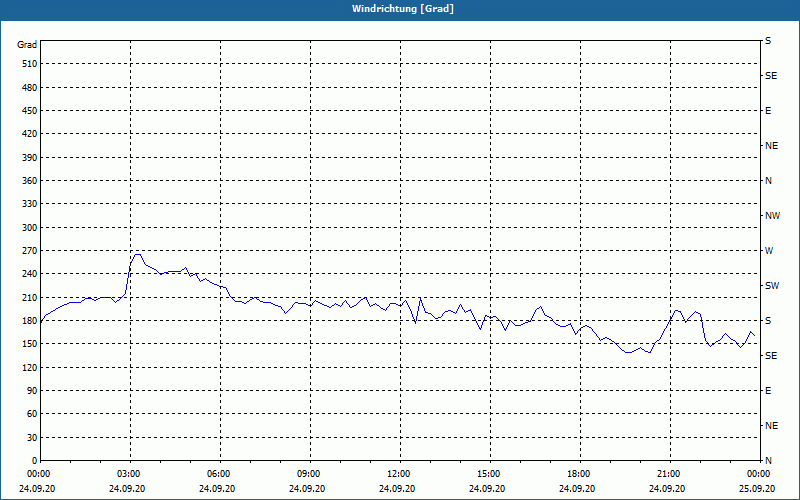Select the 06:00 x-axis time label
800x500 pixels.
(x=218, y=474)
